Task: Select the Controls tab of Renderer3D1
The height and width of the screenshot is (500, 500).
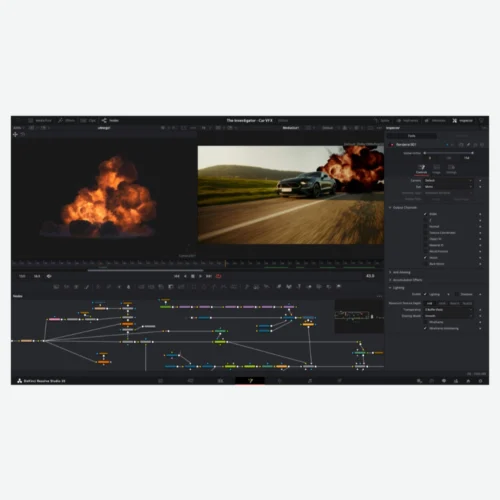Action: [x=421, y=169]
